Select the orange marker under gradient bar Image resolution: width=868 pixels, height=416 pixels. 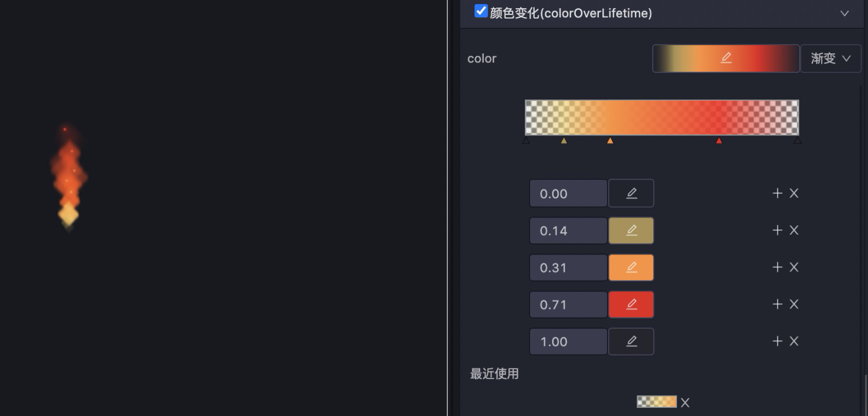coord(610,141)
